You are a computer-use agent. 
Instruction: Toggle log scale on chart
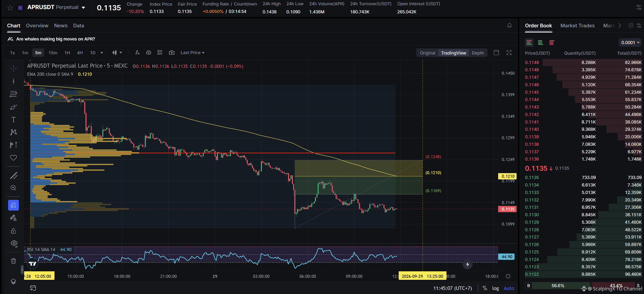[495, 288]
